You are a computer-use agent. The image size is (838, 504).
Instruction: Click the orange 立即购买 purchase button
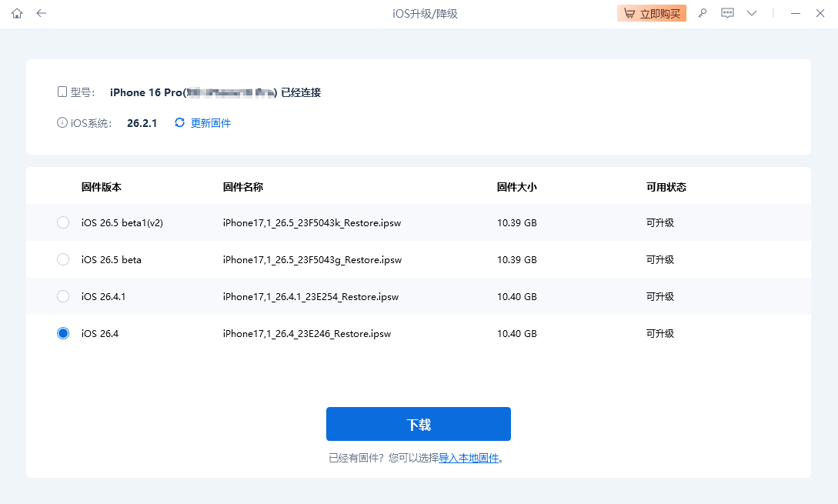coord(652,13)
